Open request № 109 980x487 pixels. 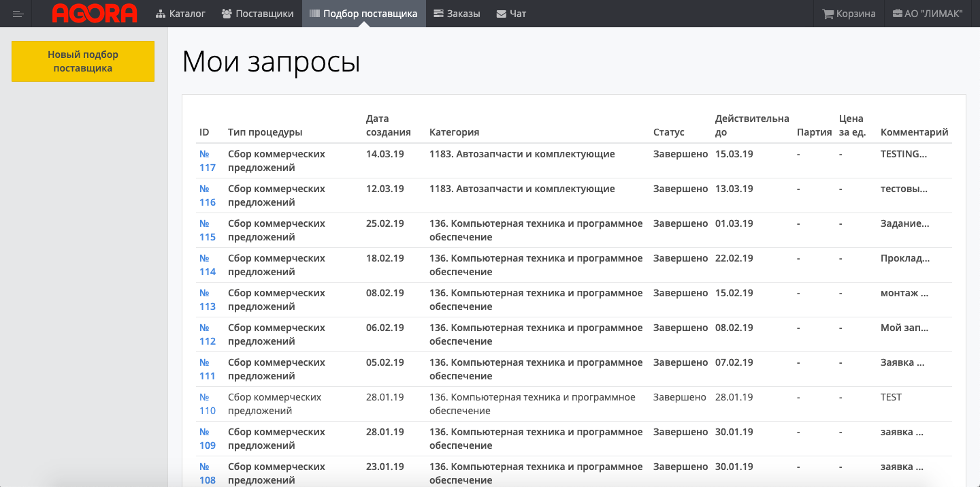(208, 439)
